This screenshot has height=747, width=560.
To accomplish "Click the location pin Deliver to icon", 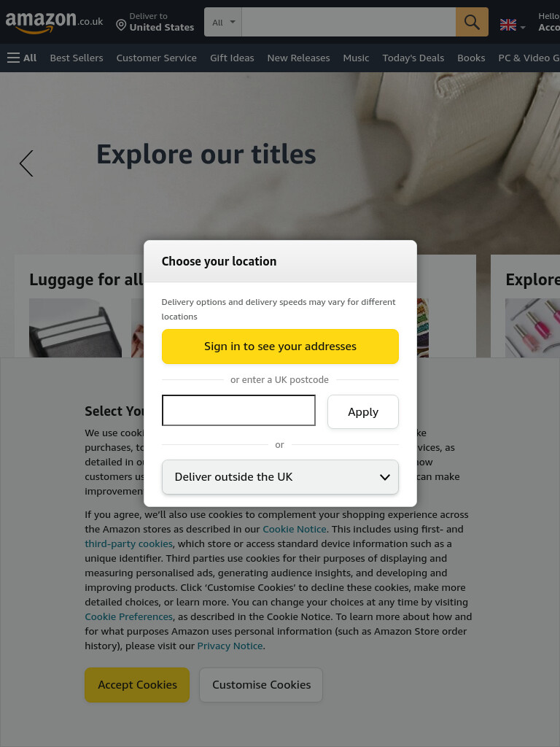I will (x=122, y=25).
